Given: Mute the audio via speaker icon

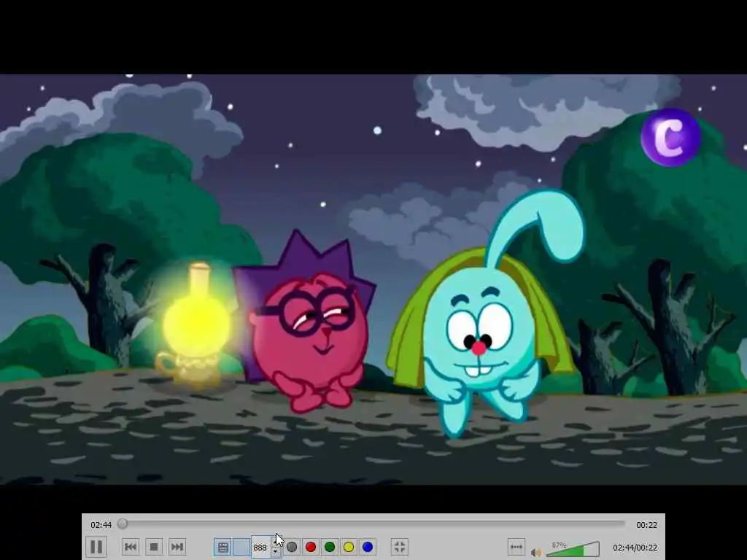Looking at the screenshot, I should pos(536,553).
